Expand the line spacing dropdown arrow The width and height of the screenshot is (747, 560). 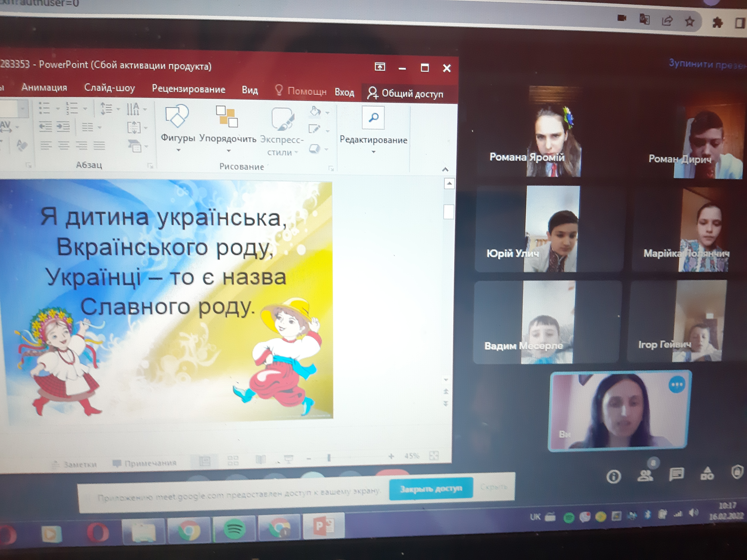point(118,109)
